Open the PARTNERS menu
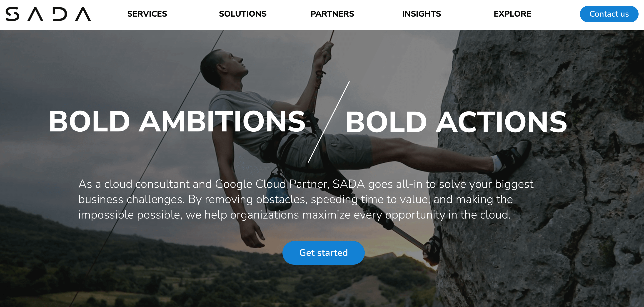The image size is (644, 307). [332, 14]
